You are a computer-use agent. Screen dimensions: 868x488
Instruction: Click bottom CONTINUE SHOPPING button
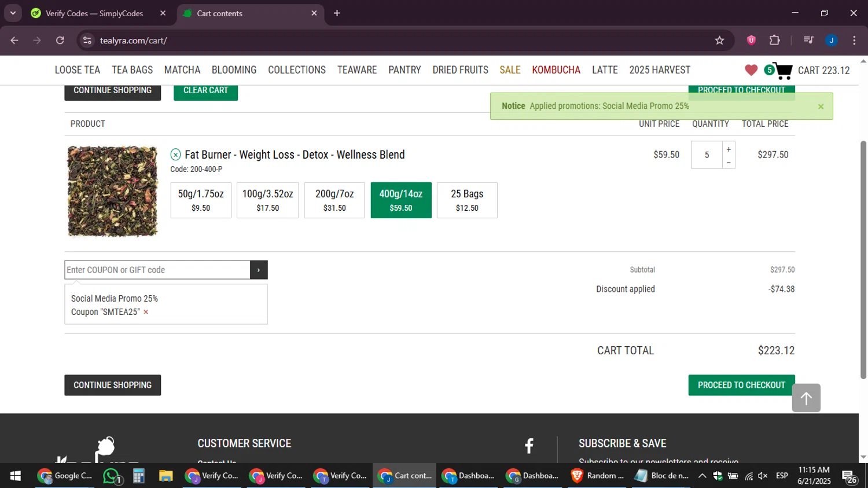tap(113, 386)
